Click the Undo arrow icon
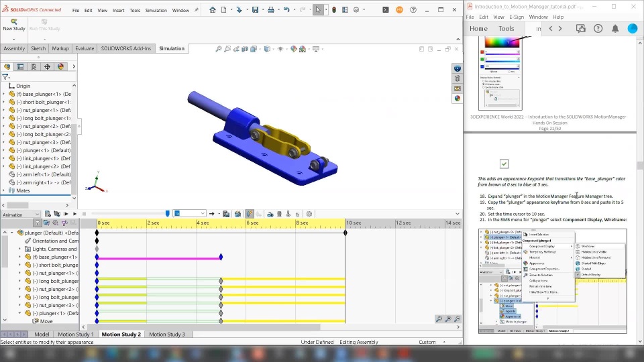This screenshot has width=644, height=362. (x=286, y=10)
